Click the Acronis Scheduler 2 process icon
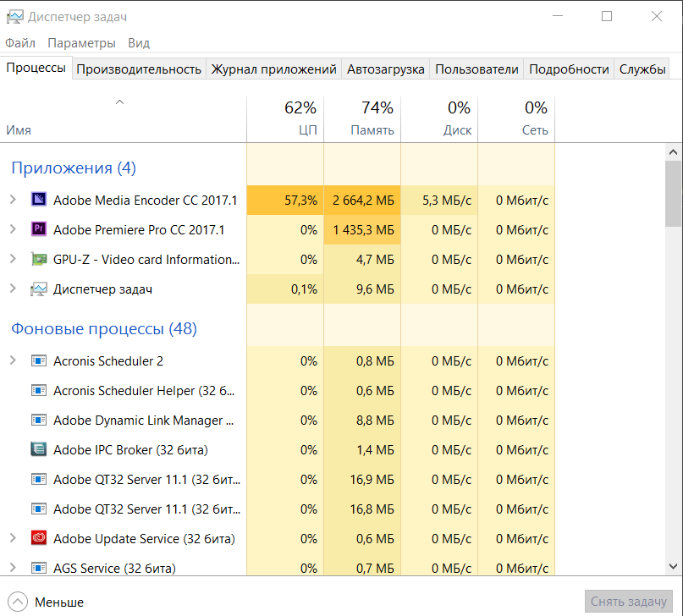Screen dimensions: 683x616 point(39,361)
